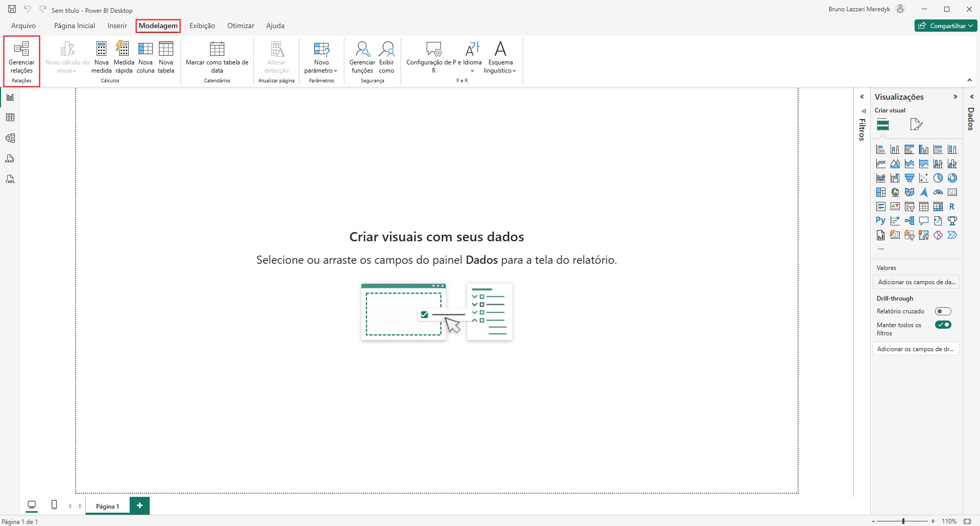980x526 pixels.
Task: Create a Nova tabela from ribbon
Action: pyautogui.click(x=166, y=58)
